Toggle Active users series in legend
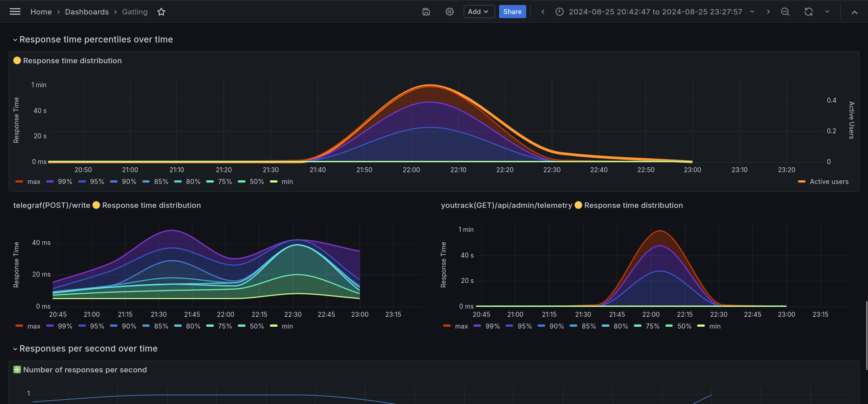Image resolution: width=868 pixels, height=404 pixels. pos(829,182)
